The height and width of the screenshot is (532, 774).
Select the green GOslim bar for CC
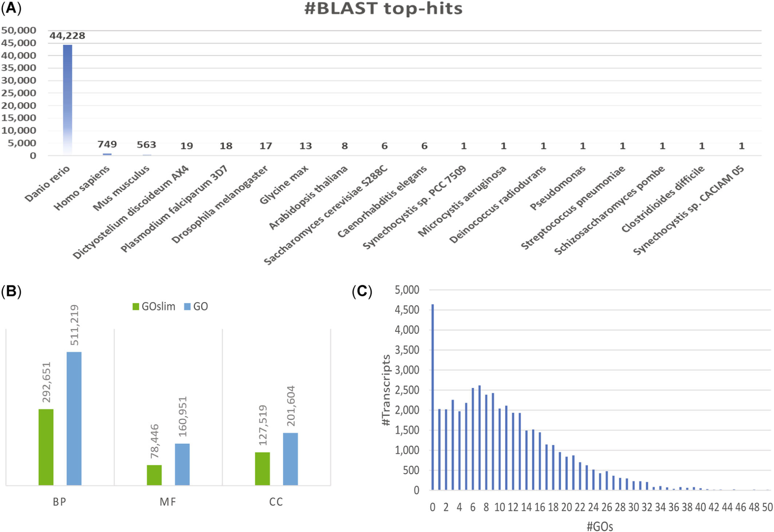coord(262,469)
